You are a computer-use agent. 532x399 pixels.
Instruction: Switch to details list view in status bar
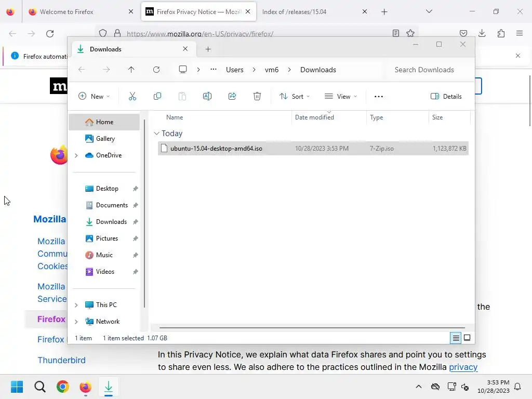456,338
